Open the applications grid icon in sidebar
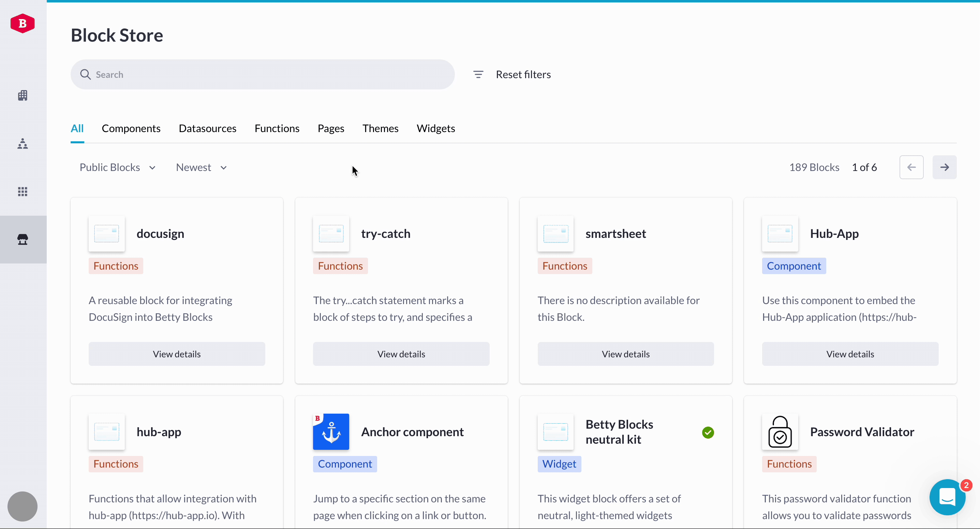The image size is (980, 529). point(23,191)
